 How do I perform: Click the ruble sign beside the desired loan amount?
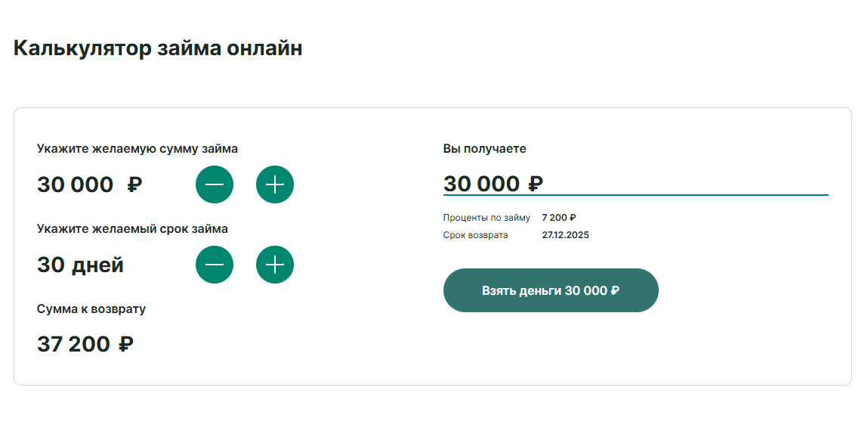pos(134,184)
